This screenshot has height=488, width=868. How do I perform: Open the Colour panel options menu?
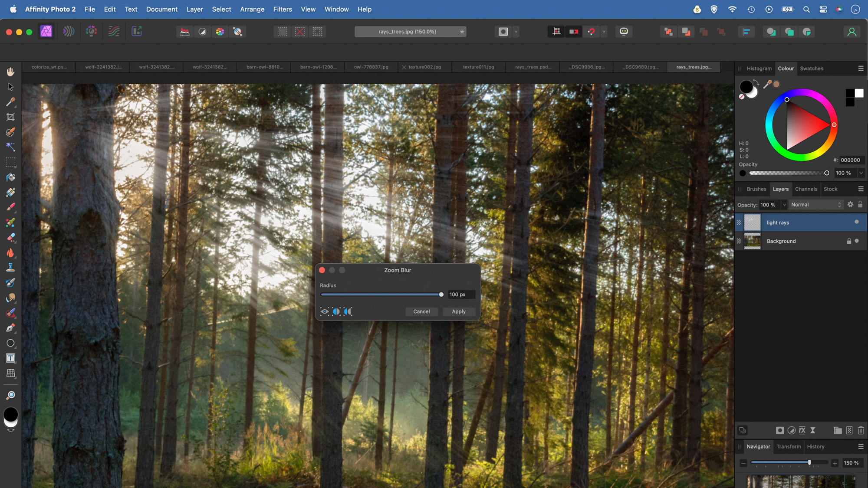coord(861,69)
